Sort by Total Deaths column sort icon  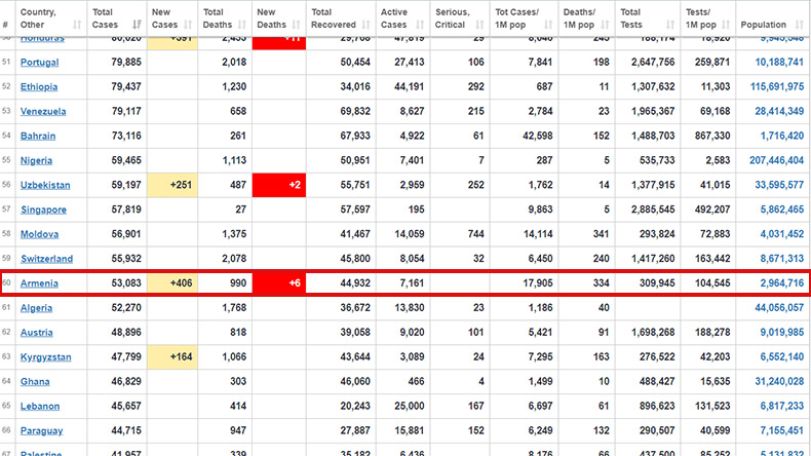coord(242,24)
